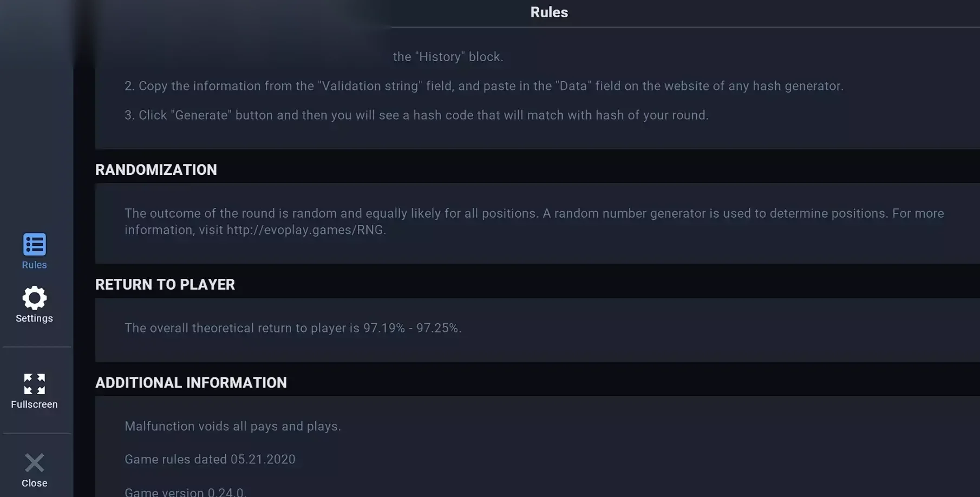Click the "Fullscreen" text label

(x=34, y=404)
